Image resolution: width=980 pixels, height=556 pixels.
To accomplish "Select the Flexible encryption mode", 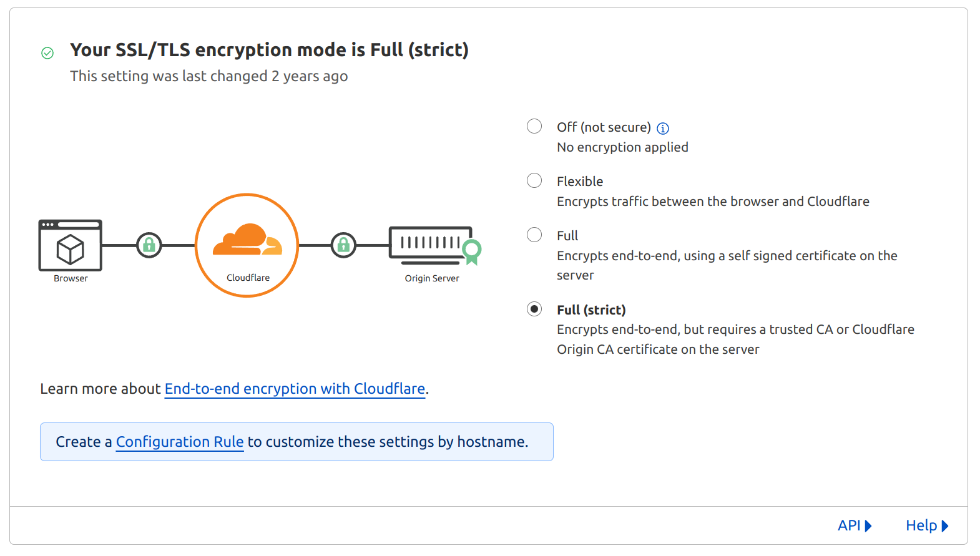I will coord(534,180).
